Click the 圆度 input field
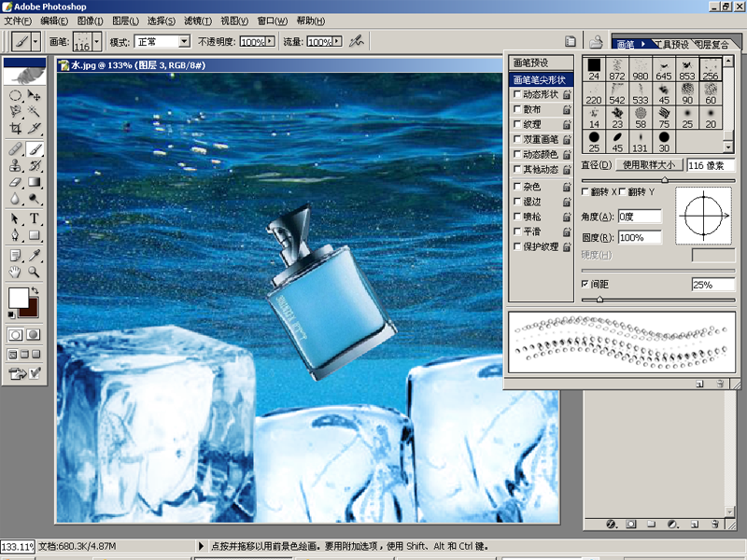Image resolution: width=747 pixels, height=560 pixels. click(x=640, y=237)
